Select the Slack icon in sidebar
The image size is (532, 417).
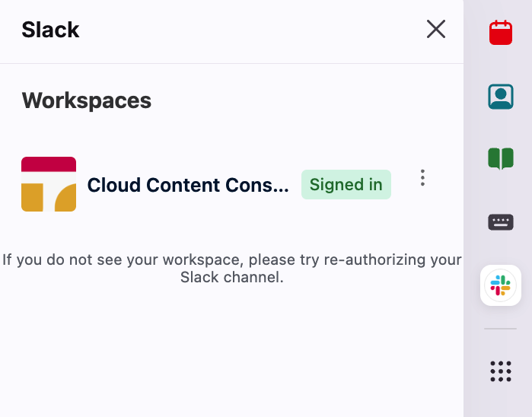pyautogui.click(x=500, y=285)
